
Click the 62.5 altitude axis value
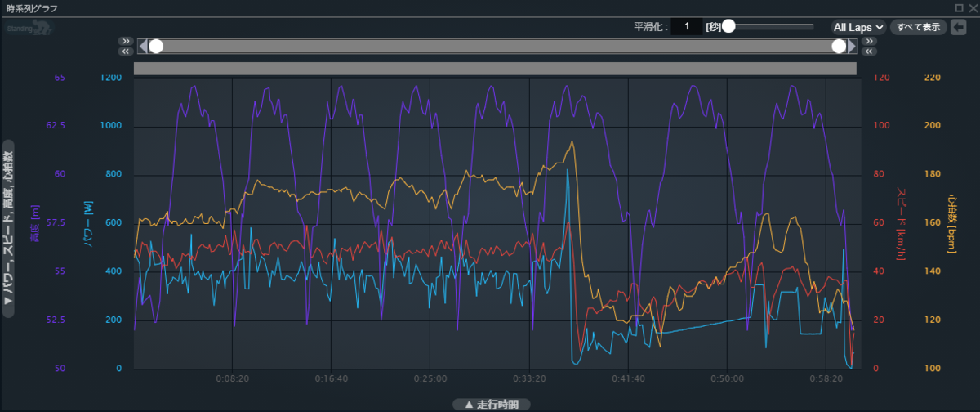[55, 126]
